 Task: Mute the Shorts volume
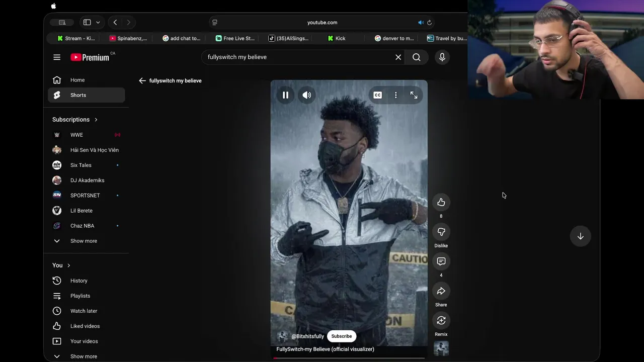click(x=307, y=95)
